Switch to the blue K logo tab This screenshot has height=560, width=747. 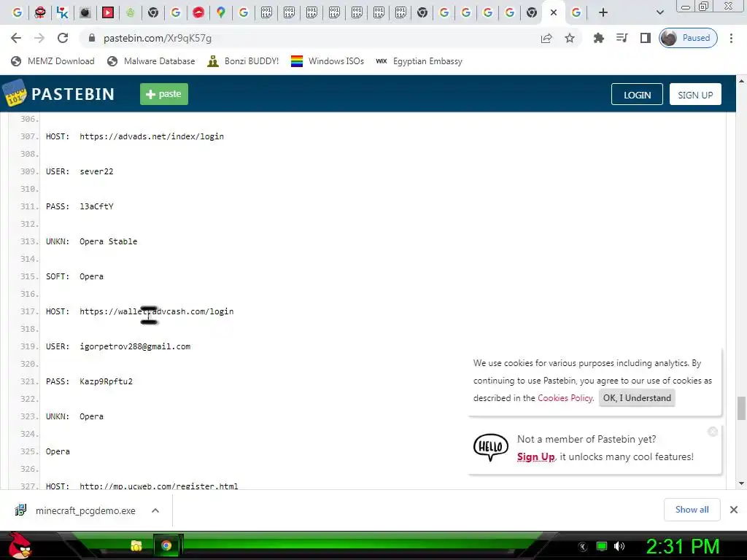pyautogui.click(x=62, y=12)
